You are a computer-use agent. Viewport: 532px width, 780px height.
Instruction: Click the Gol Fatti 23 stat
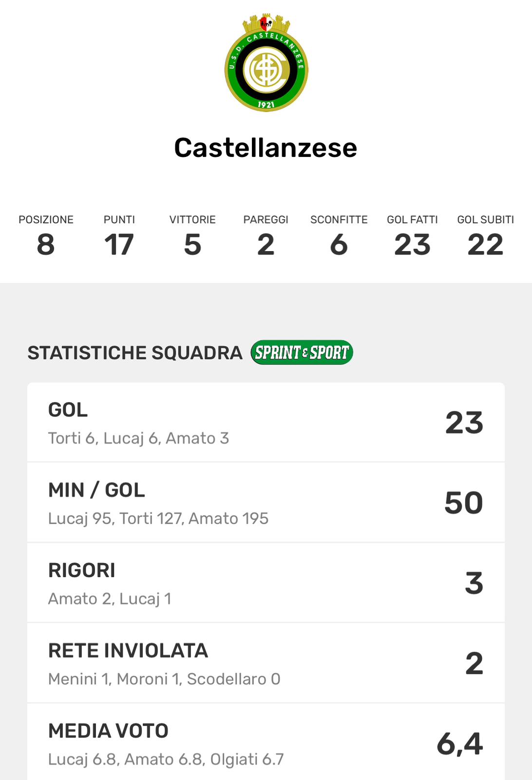click(412, 236)
